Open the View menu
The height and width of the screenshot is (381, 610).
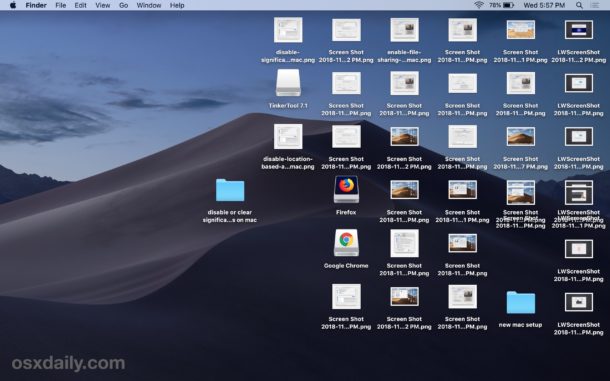(103, 5)
